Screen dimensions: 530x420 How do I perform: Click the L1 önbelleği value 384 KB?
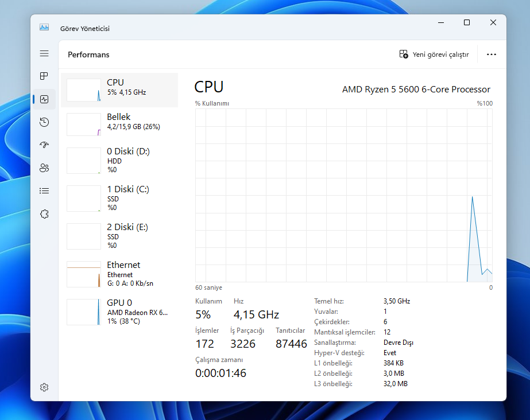[393, 363]
